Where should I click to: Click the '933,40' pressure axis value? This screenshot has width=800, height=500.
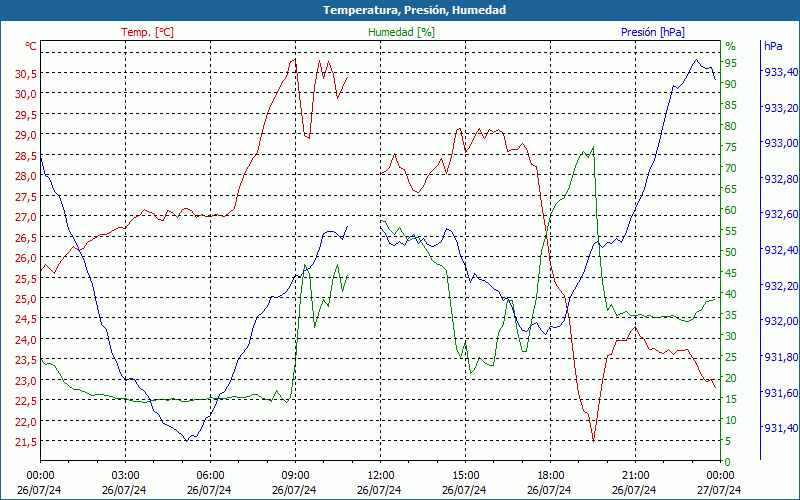point(781,72)
